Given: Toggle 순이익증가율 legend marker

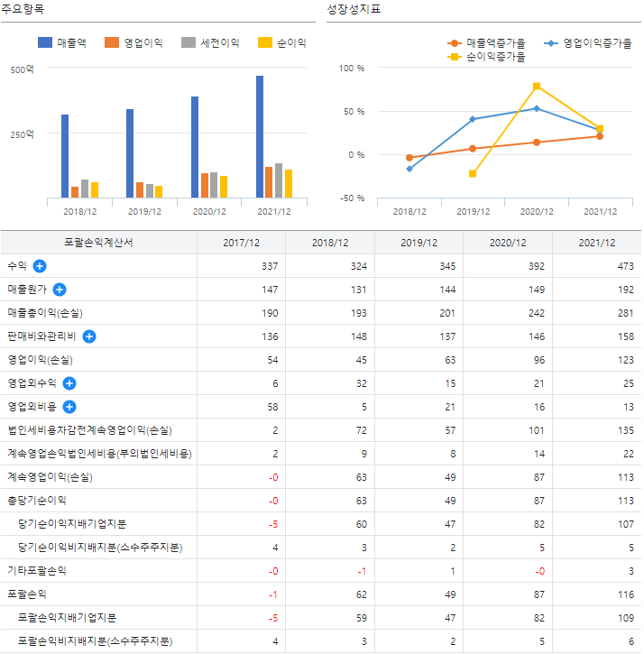Looking at the screenshot, I should (x=455, y=57).
